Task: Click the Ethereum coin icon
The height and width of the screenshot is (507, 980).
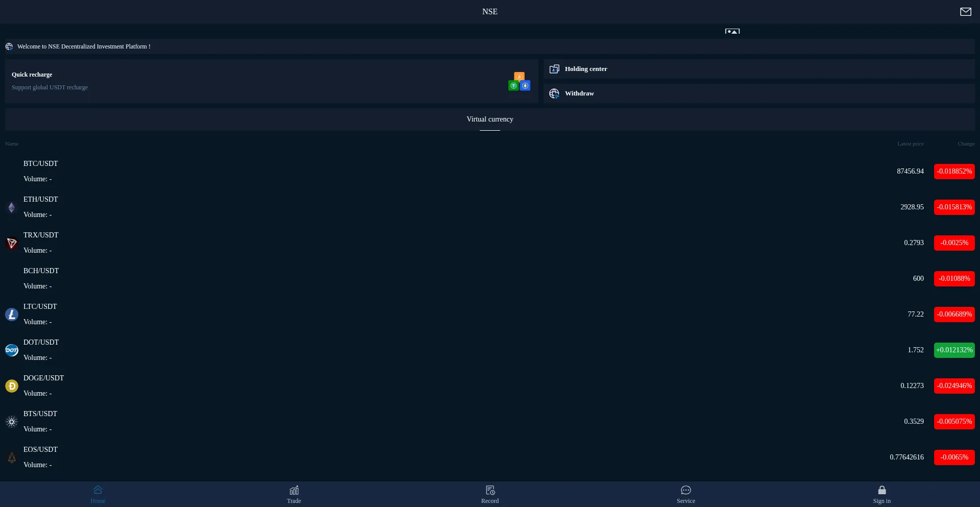Action: point(12,207)
